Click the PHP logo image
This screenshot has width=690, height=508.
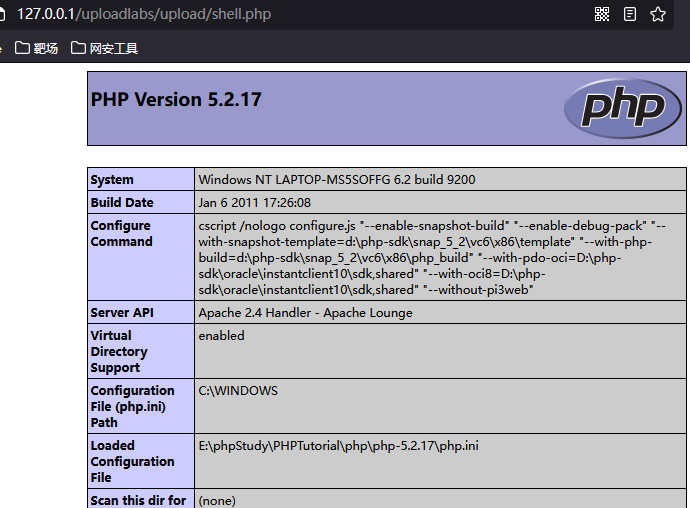point(623,108)
